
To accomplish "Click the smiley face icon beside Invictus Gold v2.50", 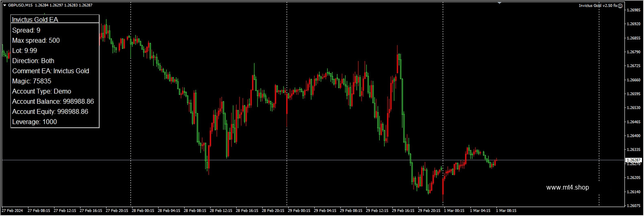I will [x=620, y=6].
